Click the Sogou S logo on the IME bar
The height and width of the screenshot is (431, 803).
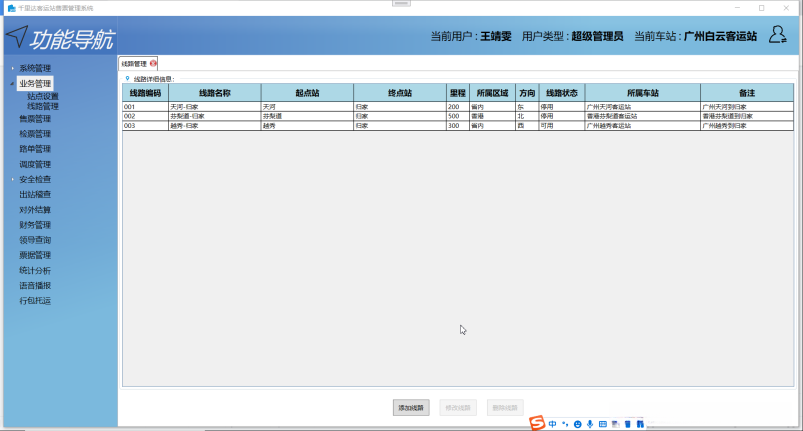pyautogui.click(x=537, y=423)
